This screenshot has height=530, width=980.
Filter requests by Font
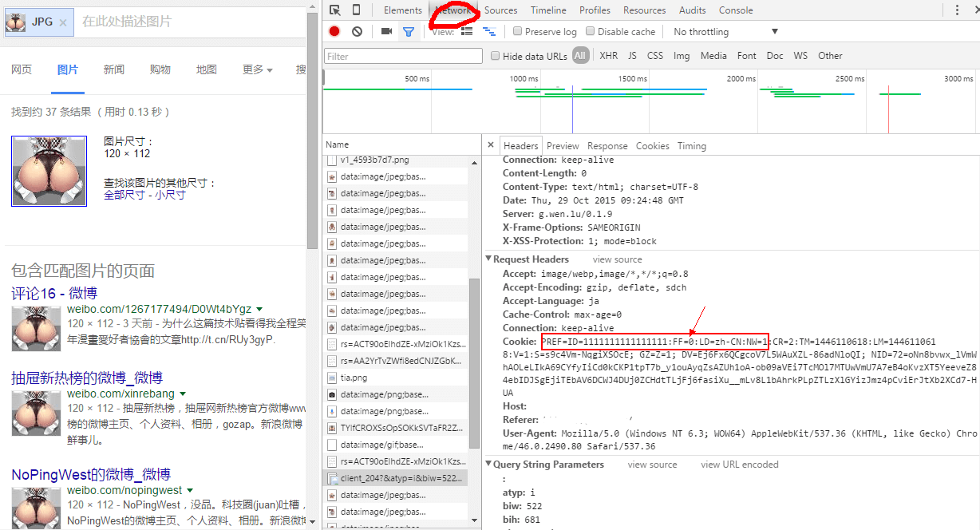[747, 56]
